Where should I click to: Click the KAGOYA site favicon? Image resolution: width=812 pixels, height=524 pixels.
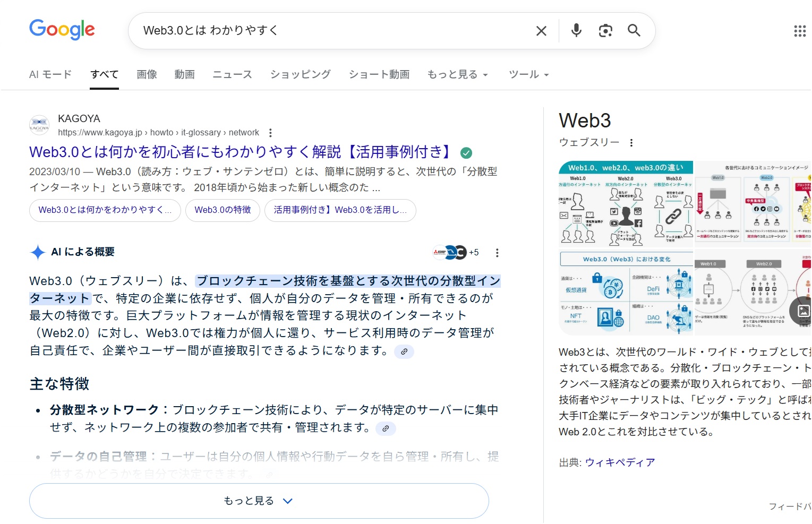tap(39, 125)
